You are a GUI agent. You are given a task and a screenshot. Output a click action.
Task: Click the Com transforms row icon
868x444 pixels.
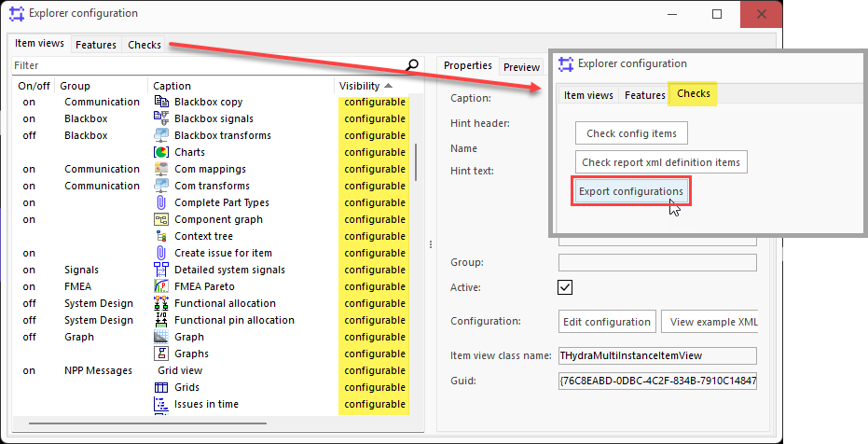(161, 186)
